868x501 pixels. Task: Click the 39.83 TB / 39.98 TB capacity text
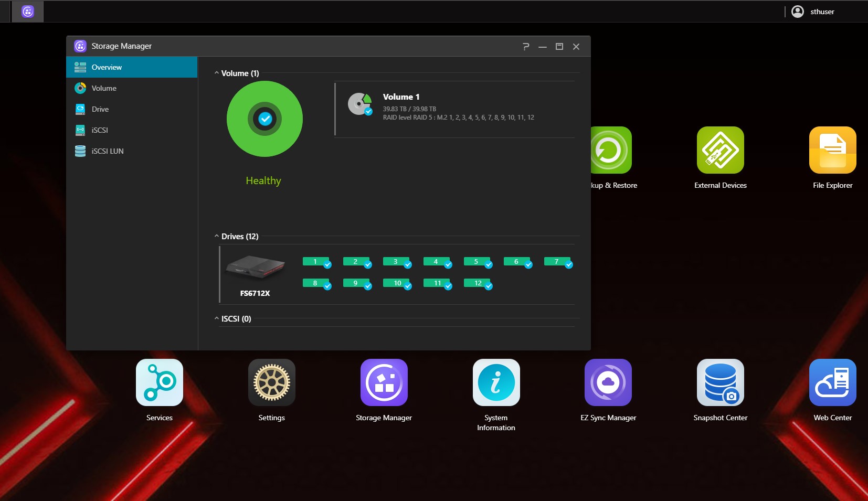coord(409,109)
